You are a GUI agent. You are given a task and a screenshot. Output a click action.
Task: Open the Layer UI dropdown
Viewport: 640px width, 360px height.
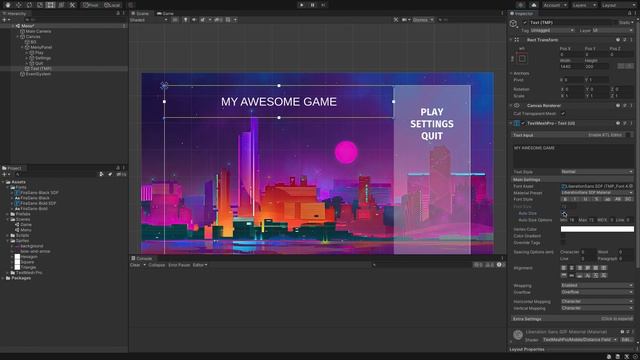(x=613, y=31)
